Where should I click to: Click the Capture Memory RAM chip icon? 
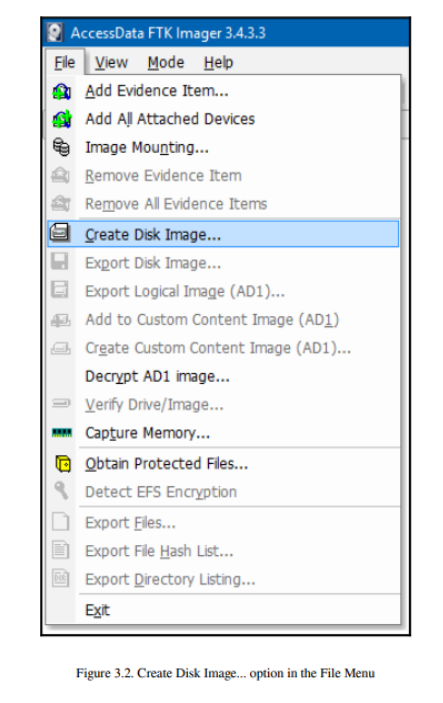pyautogui.click(x=61, y=433)
